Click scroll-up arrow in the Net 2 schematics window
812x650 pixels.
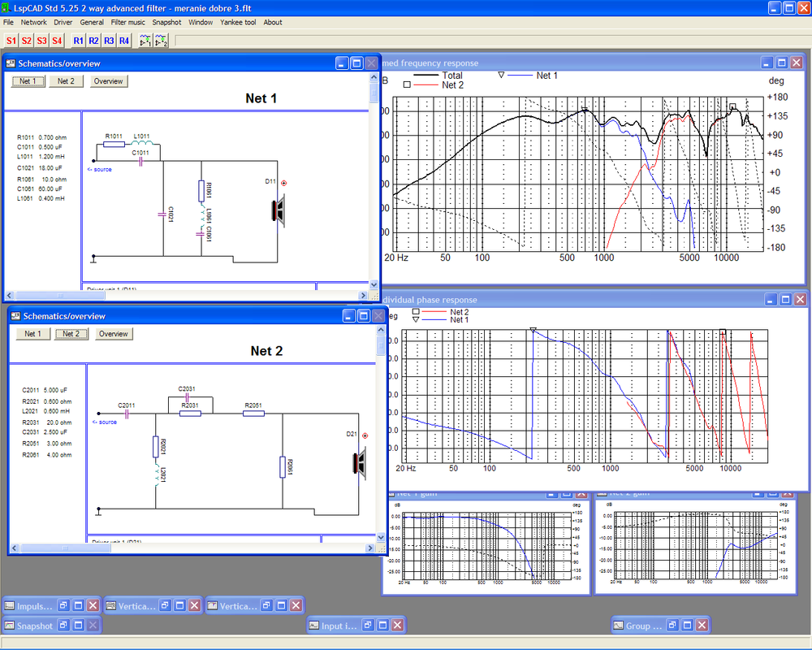click(x=381, y=330)
